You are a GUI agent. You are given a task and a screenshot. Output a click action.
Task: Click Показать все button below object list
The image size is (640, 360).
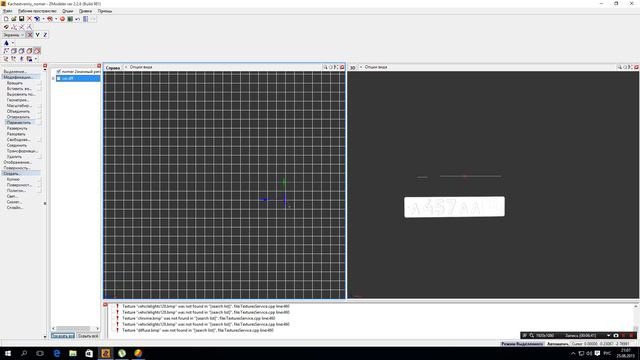click(x=63, y=336)
